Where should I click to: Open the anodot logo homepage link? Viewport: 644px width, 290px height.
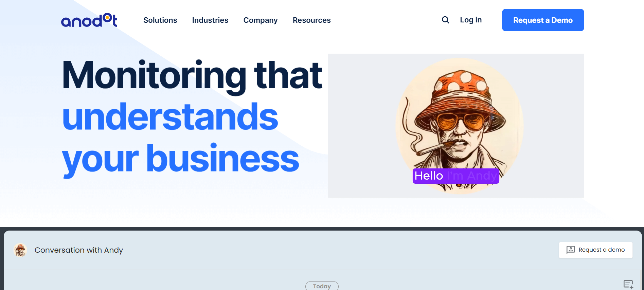(89, 20)
